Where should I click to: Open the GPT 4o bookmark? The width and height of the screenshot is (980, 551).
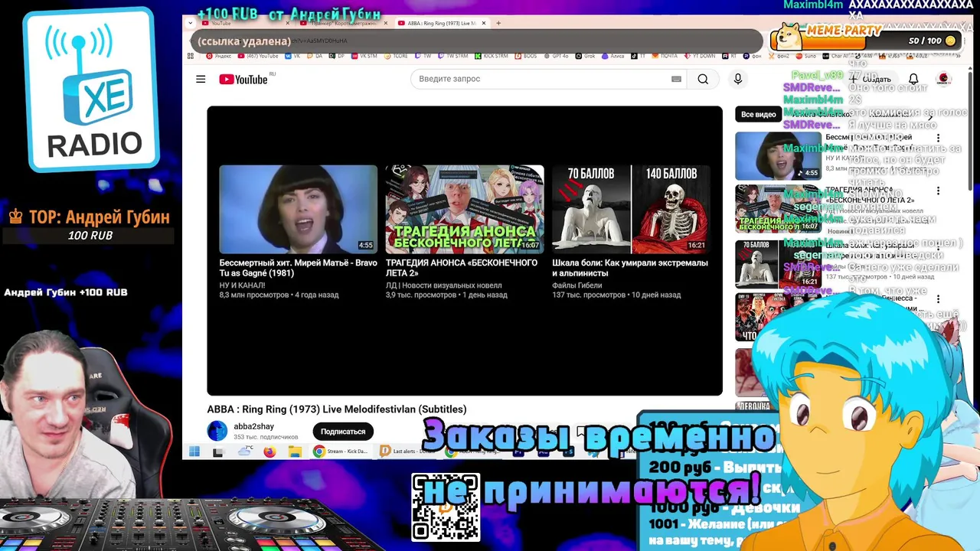tap(556, 56)
